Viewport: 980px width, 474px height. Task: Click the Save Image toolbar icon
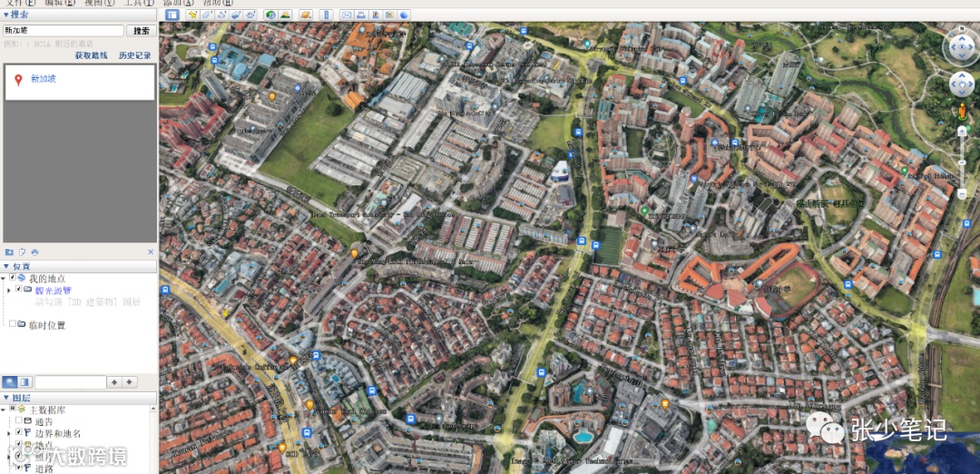(x=376, y=15)
